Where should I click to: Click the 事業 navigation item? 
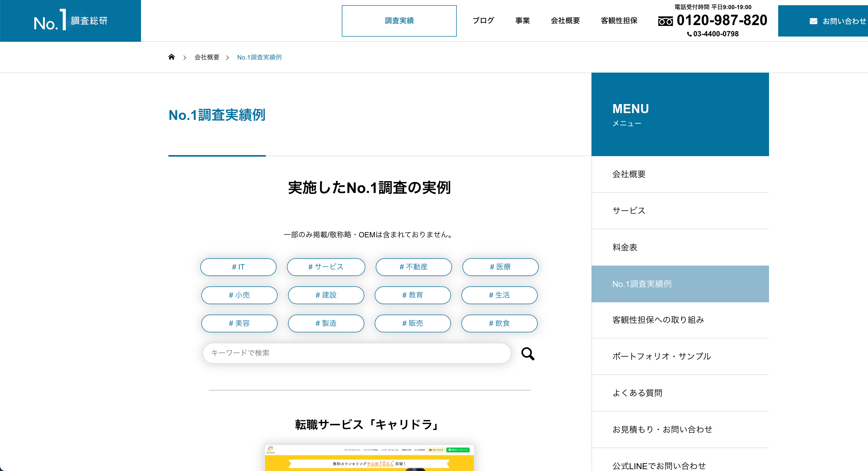click(522, 21)
